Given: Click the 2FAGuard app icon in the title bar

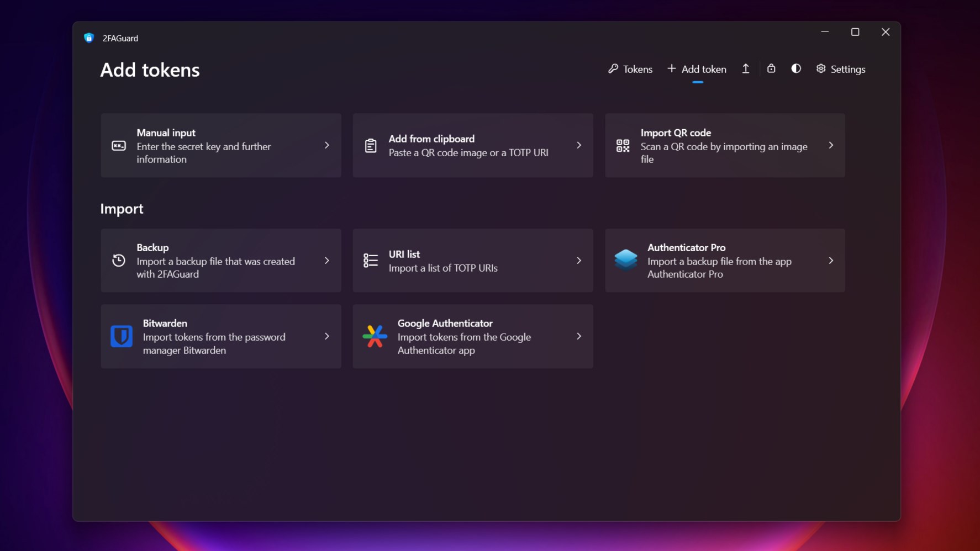Looking at the screenshot, I should point(89,38).
